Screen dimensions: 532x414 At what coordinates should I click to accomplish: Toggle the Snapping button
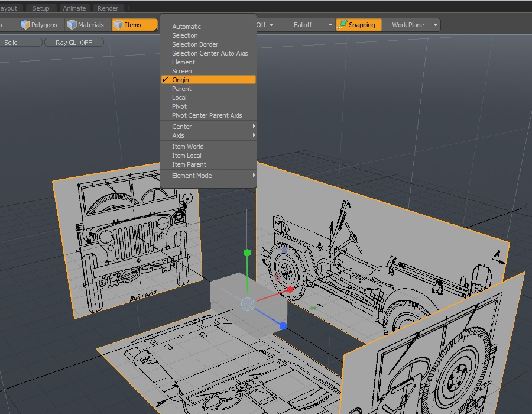[359, 25]
